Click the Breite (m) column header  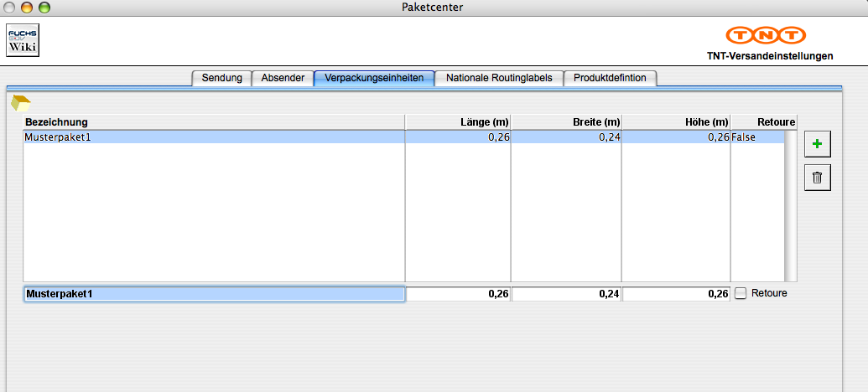pyautogui.click(x=566, y=122)
